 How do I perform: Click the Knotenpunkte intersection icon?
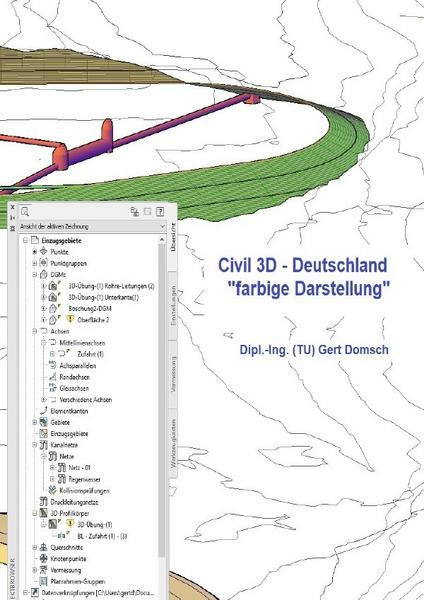point(44,559)
